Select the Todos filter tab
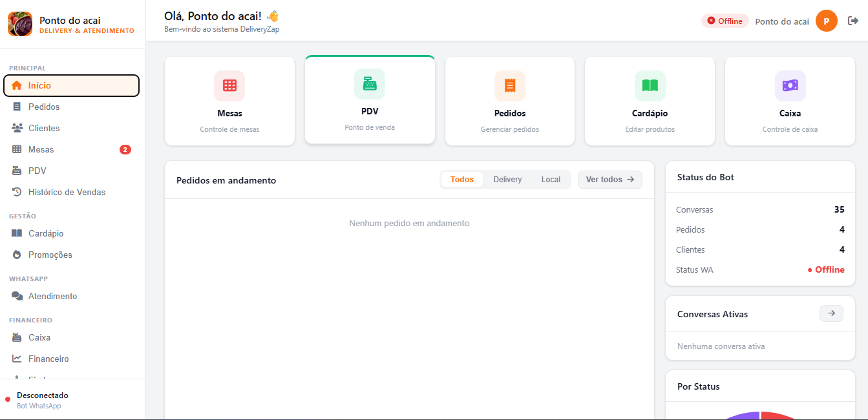 (x=462, y=180)
